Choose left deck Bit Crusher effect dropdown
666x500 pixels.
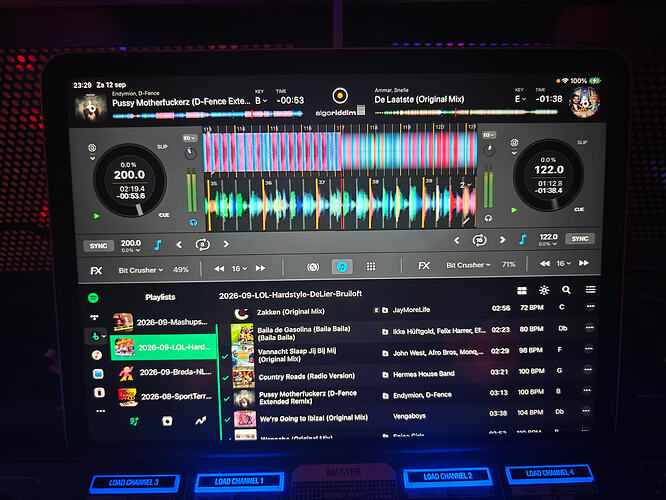(x=141, y=270)
